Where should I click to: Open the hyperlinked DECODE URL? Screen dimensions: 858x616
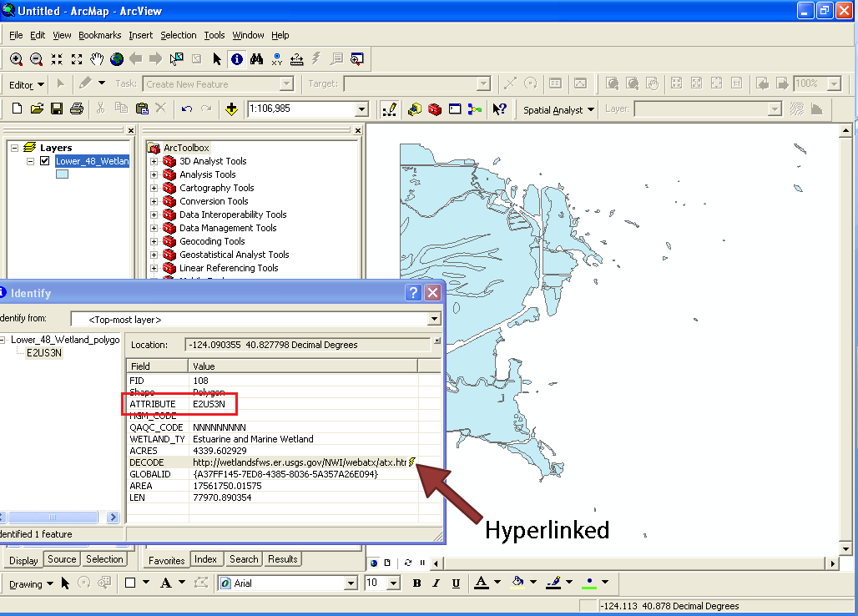[411, 460]
